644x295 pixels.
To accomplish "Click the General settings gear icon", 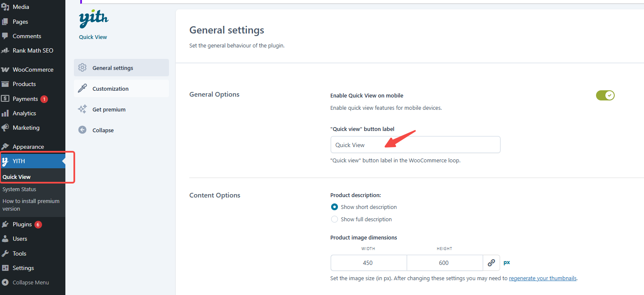I will pyautogui.click(x=82, y=68).
